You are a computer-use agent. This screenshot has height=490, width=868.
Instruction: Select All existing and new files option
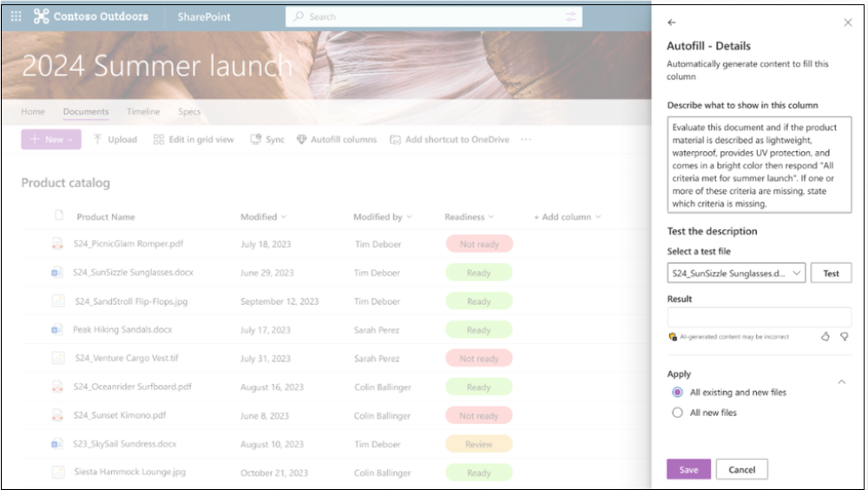point(678,393)
